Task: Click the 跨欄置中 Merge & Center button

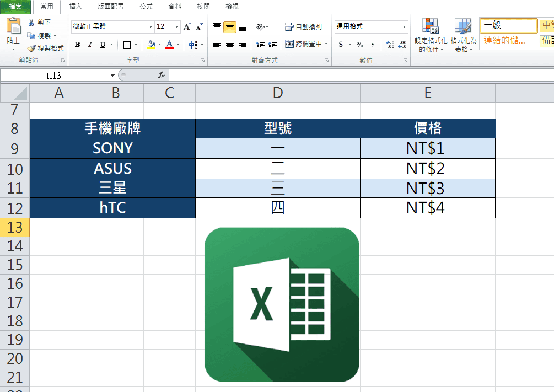Action: 304,44
